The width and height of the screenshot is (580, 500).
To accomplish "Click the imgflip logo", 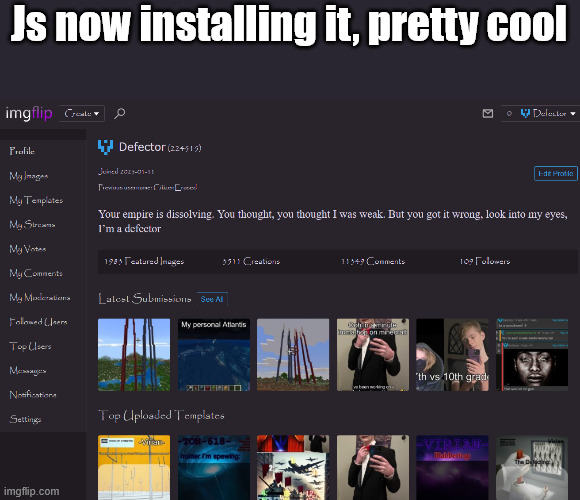I will 29,113.
